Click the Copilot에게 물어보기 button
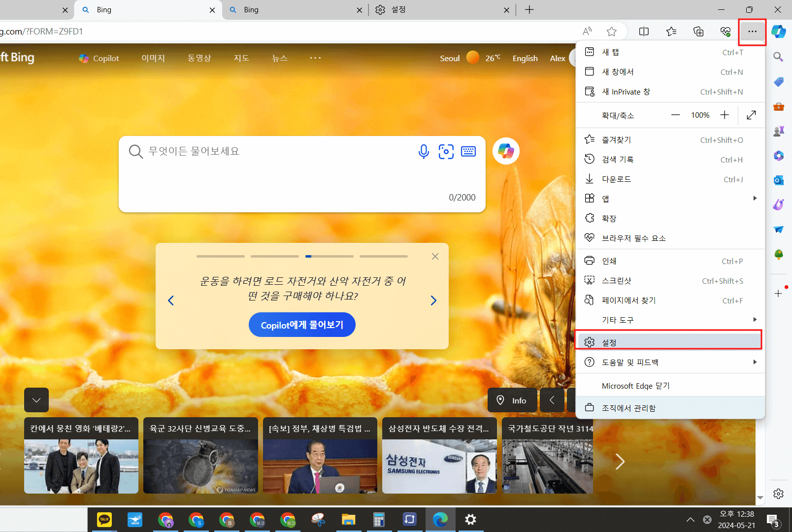The image size is (792, 532). (302, 325)
